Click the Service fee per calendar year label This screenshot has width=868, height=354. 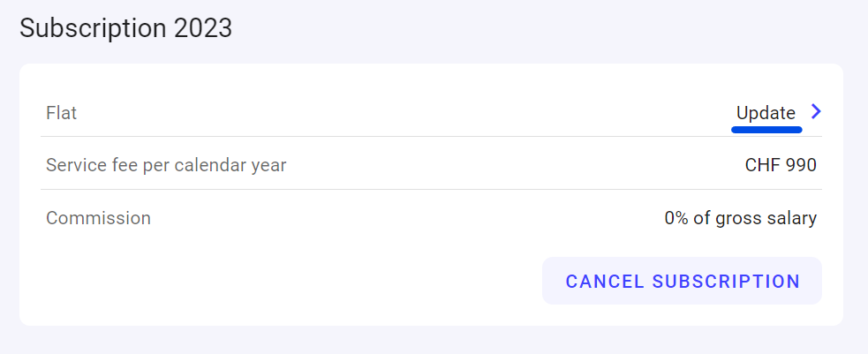pos(166,165)
